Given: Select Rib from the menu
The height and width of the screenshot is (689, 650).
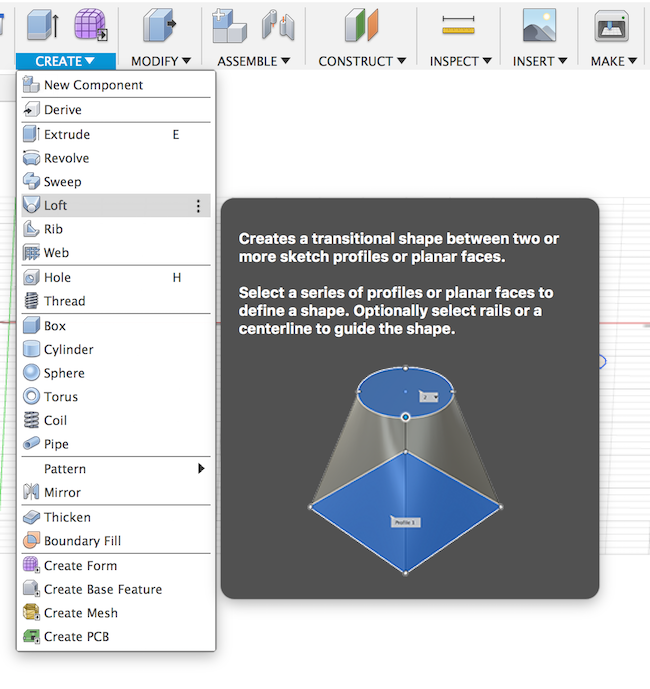Looking at the screenshot, I should tap(116, 229).
